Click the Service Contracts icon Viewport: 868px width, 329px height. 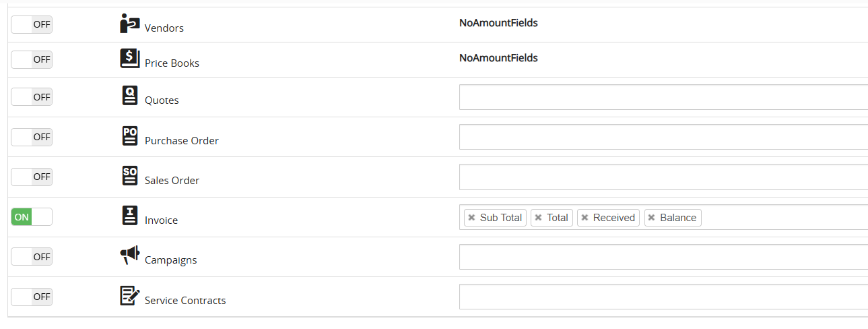[x=130, y=295]
